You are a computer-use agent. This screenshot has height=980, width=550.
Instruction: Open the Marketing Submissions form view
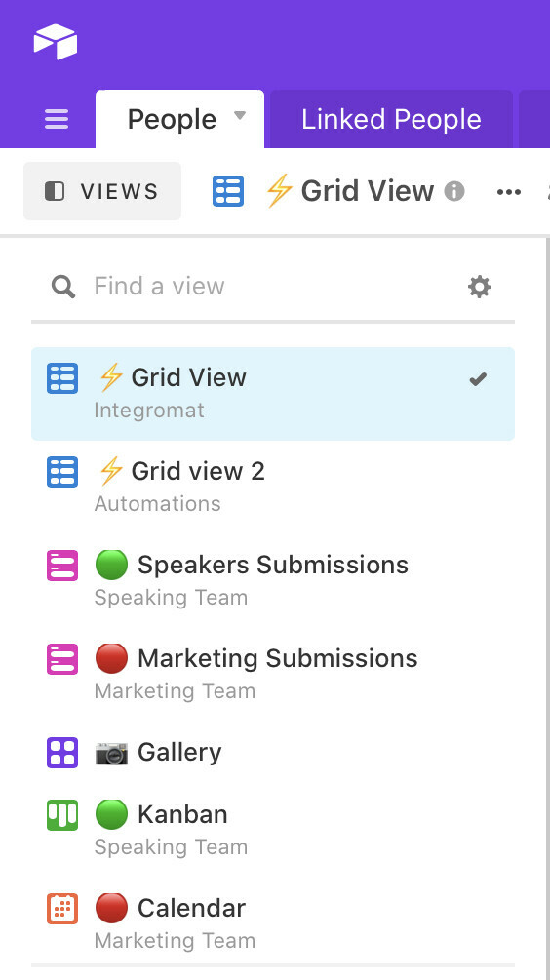273,674
